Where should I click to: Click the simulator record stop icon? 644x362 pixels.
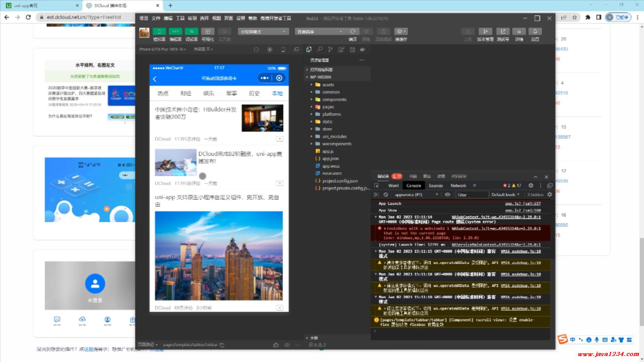[x=270, y=50]
